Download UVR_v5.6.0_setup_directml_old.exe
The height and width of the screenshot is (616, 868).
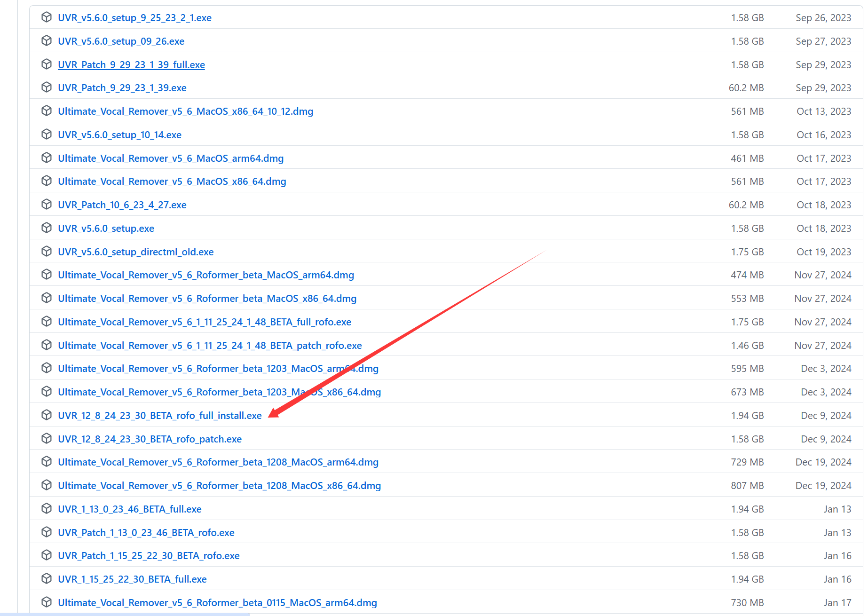tap(136, 252)
